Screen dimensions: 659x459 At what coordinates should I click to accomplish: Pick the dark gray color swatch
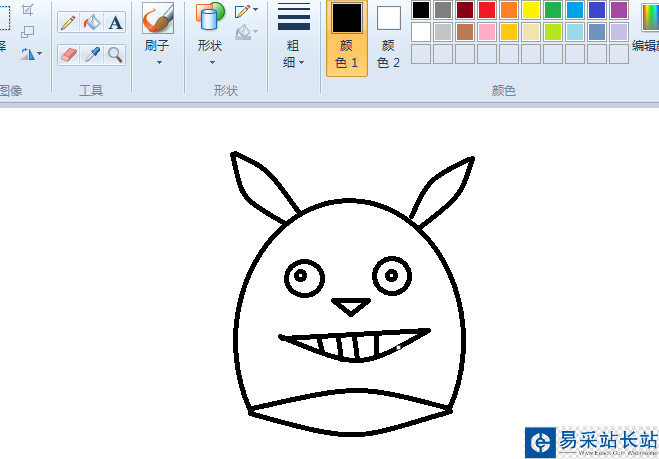[x=443, y=10]
